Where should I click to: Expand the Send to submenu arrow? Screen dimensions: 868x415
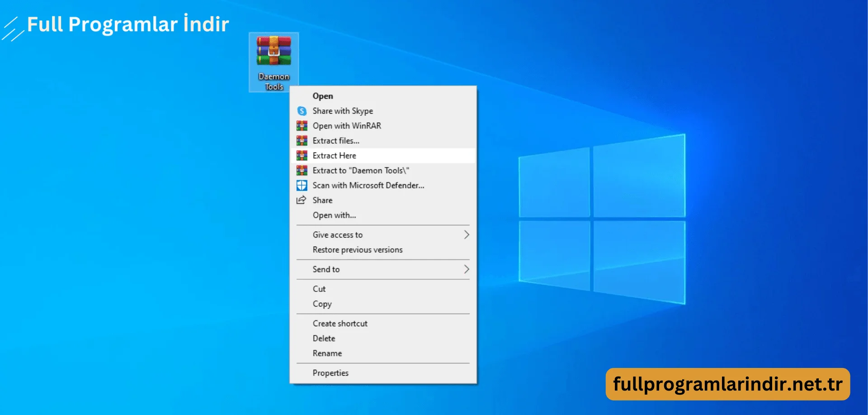tap(467, 269)
